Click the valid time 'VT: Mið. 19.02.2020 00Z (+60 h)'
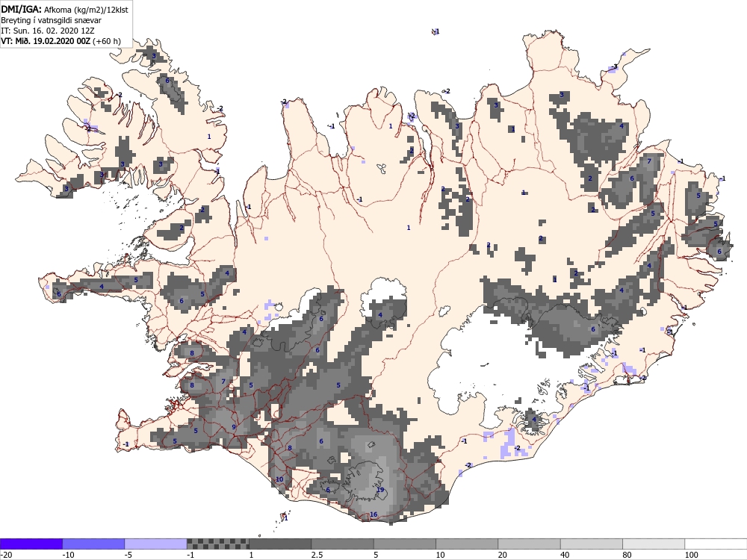The image size is (747, 560). click(61, 41)
